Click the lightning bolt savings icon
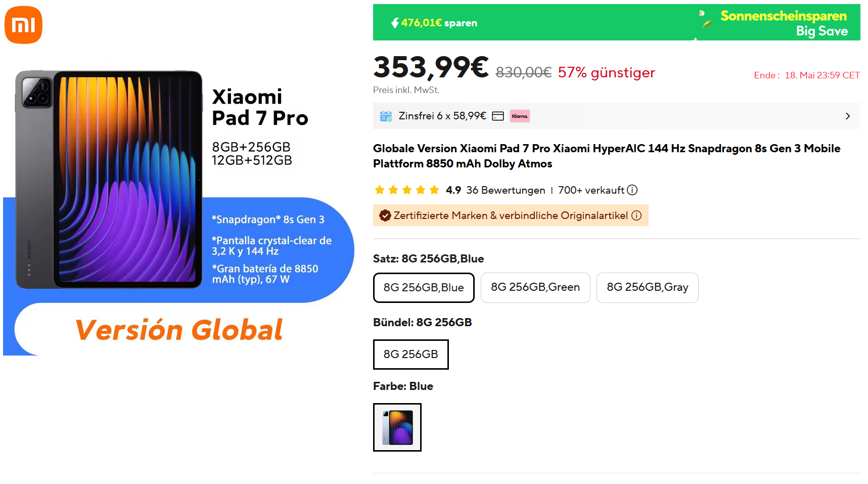Screen dimensions: 868x484 tap(395, 23)
